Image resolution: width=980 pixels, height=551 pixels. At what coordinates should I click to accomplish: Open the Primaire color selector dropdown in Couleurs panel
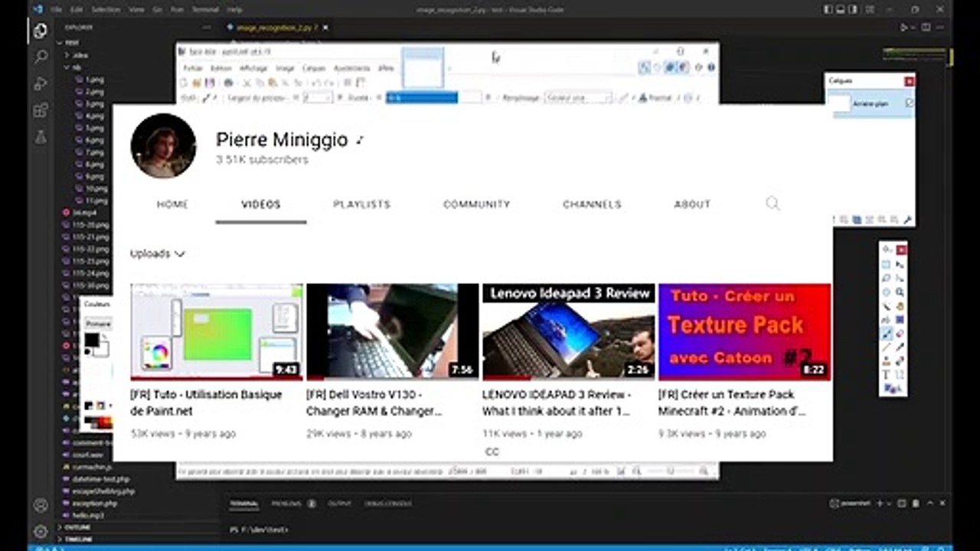[98, 324]
